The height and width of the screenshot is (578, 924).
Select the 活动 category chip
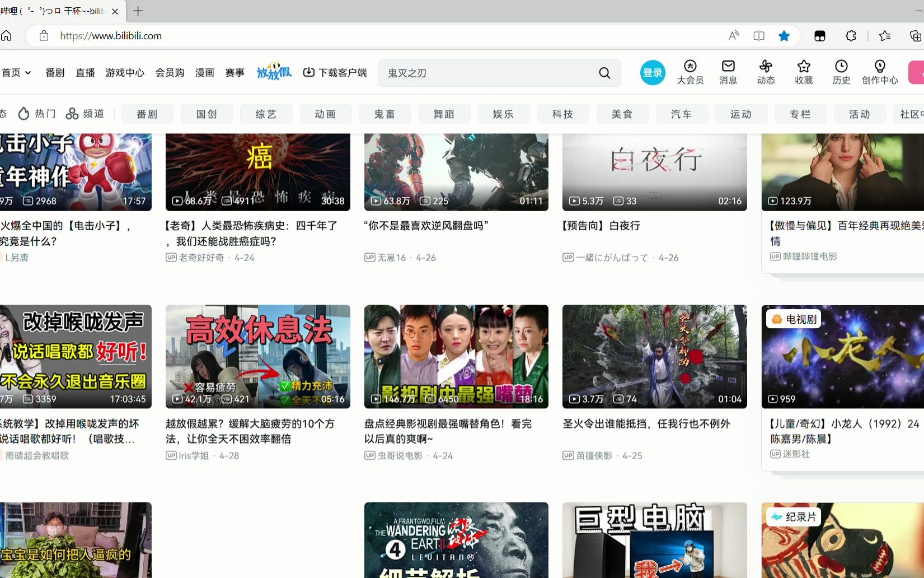[859, 114]
